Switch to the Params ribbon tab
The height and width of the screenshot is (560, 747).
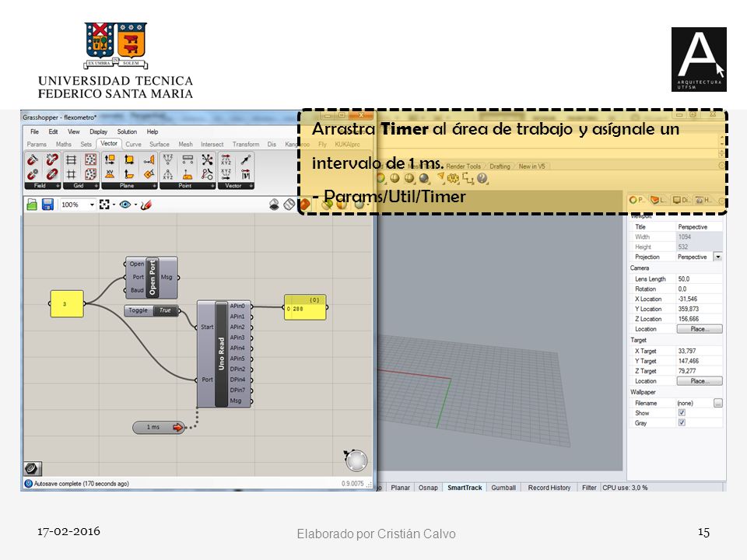pos(37,145)
